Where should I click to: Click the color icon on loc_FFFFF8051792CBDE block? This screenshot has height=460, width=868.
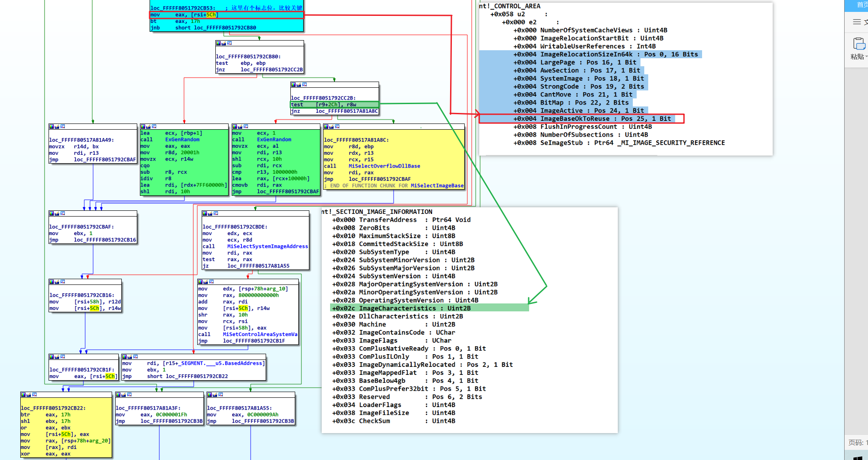coord(204,213)
